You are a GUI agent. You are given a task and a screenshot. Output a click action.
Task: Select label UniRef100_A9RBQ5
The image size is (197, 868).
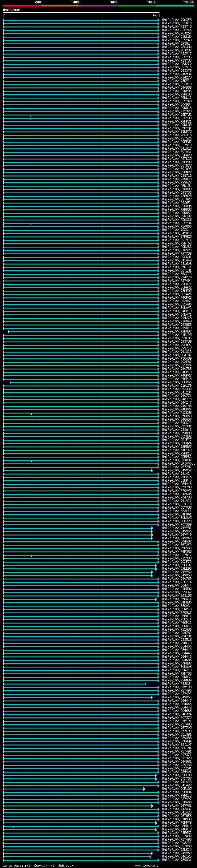[x=176, y=206]
